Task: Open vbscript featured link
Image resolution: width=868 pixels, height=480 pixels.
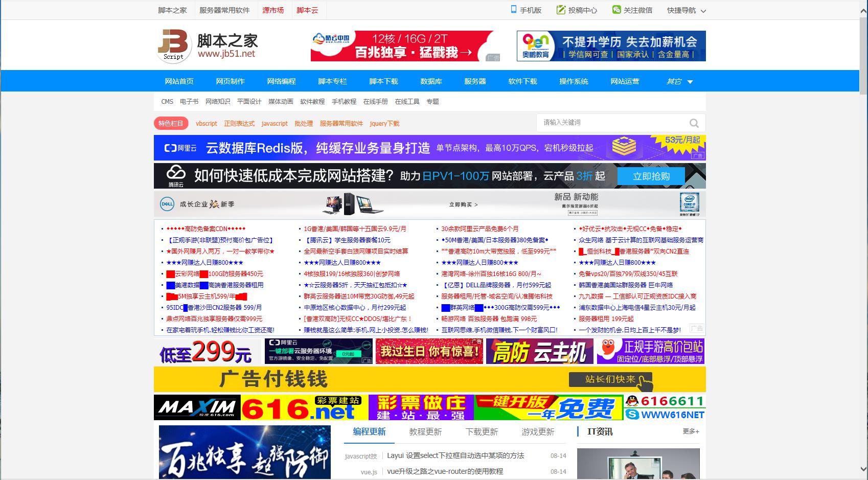Action: tap(207, 124)
